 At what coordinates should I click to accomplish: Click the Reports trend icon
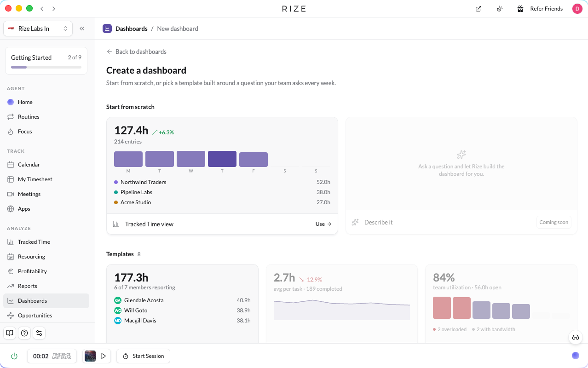[x=11, y=286]
